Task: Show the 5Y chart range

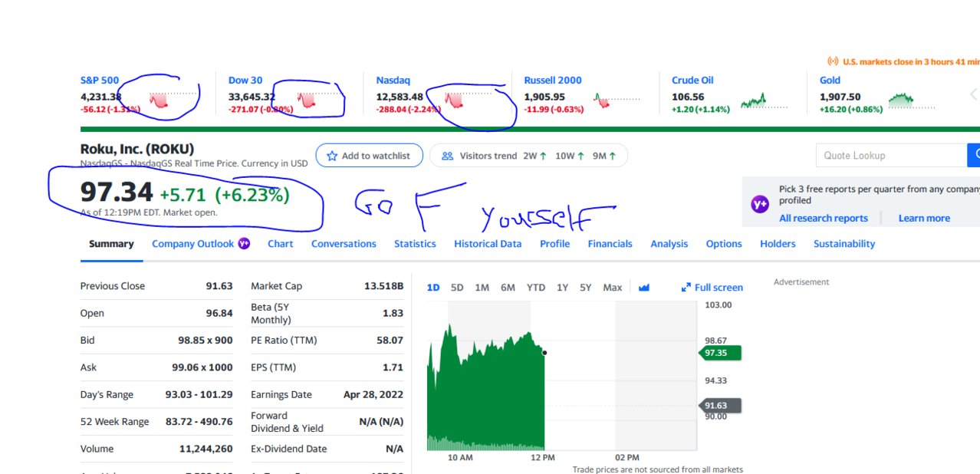Action: click(x=586, y=288)
